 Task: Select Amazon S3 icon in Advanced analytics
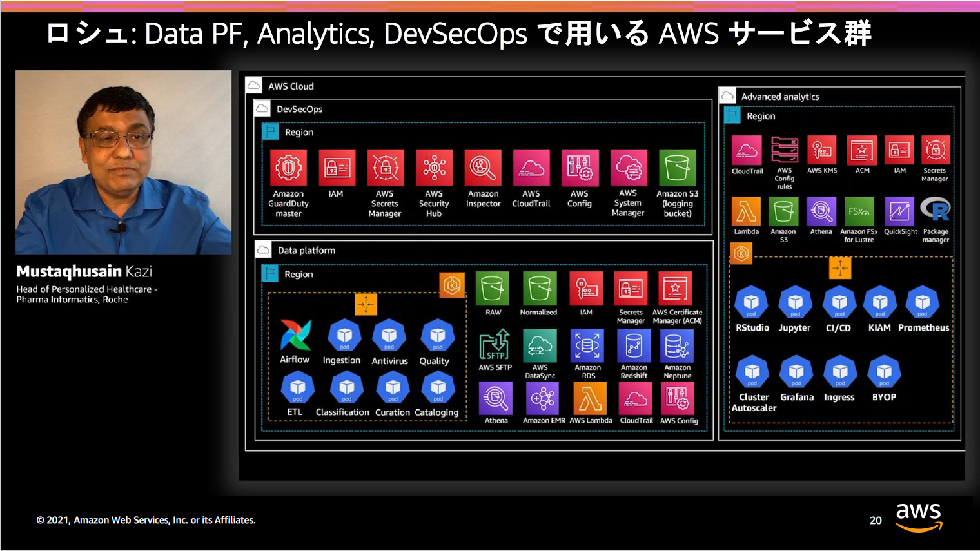click(783, 211)
